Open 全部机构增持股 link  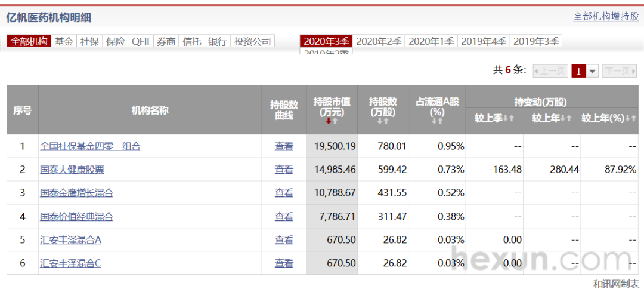tap(606, 17)
